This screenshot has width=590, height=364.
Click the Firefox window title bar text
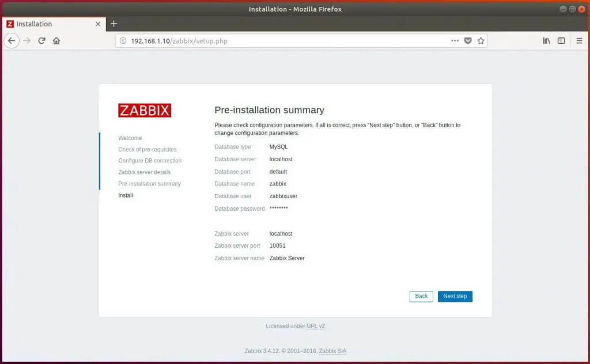pyautogui.click(x=295, y=9)
